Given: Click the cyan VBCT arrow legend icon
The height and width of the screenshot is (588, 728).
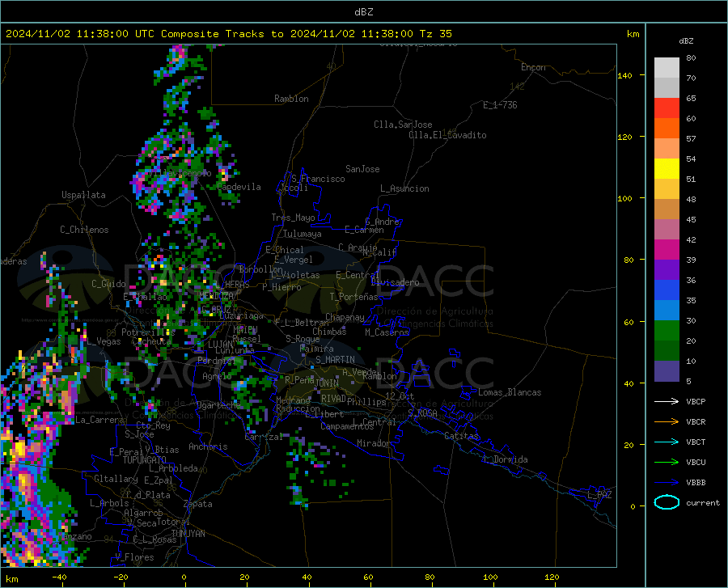Looking at the screenshot, I should (x=667, y=442).
